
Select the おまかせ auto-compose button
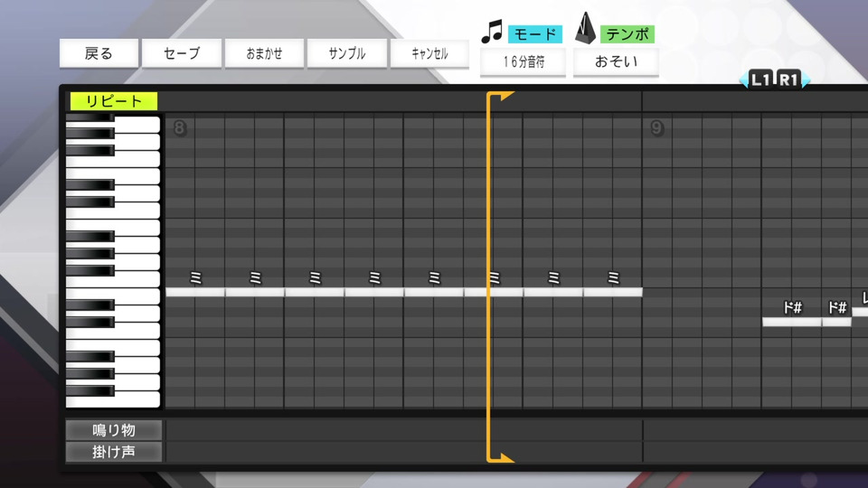pyautogui.click(x=264, y=53)
